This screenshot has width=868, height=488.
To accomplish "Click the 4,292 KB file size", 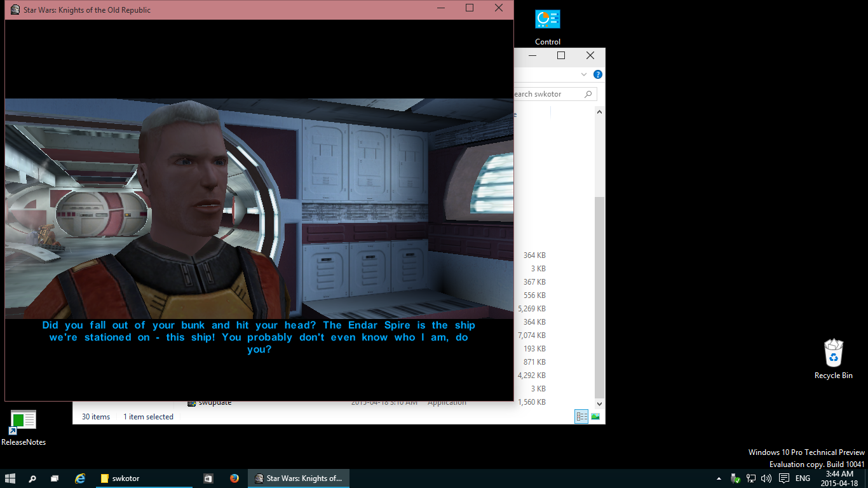I will (x=532, y=376).
